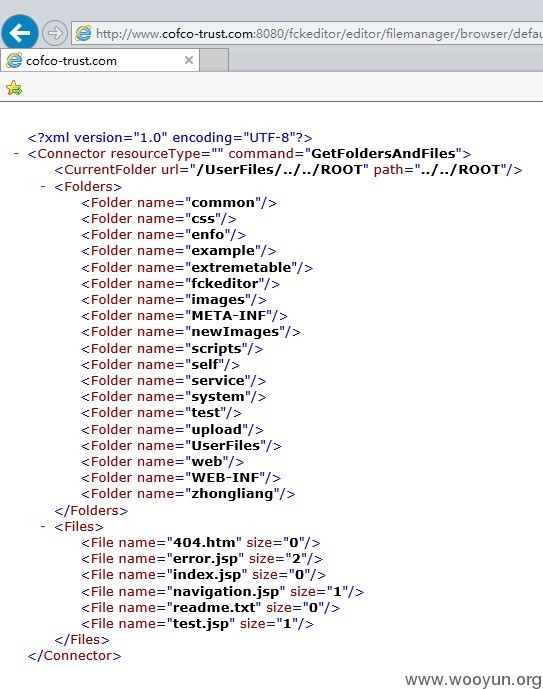Click the CurrentFolder url line
The height and width of the screenshot is (689, 543).
pos(288,170)
